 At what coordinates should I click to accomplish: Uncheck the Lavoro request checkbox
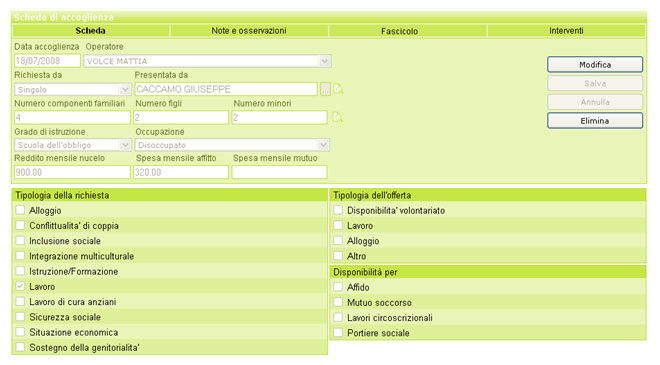coord(20,286)
